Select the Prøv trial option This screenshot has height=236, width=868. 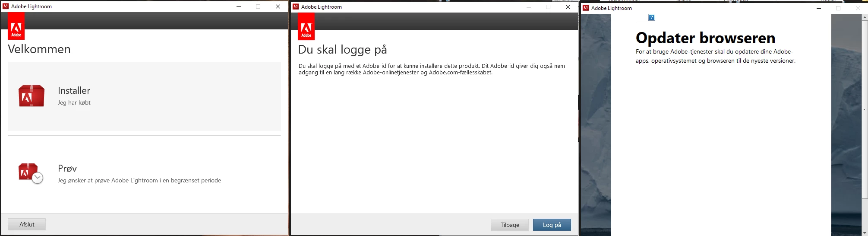(x=144, y=174)
